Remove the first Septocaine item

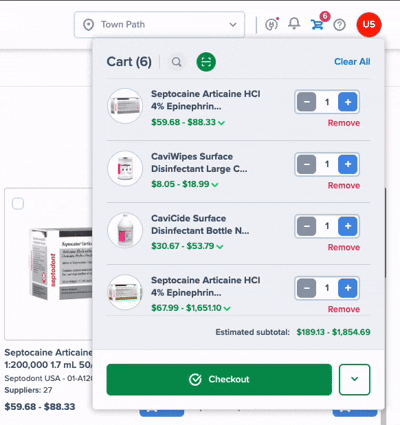(x=344, y=123)
